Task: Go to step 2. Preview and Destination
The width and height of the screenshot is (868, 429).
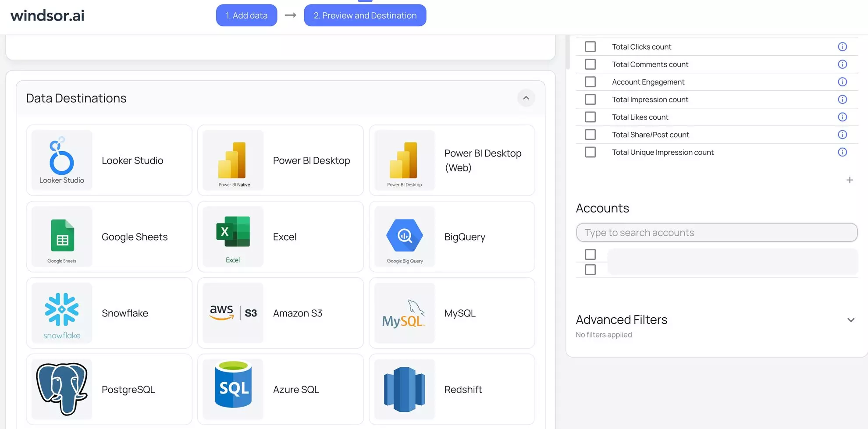Action: [365, 15]
